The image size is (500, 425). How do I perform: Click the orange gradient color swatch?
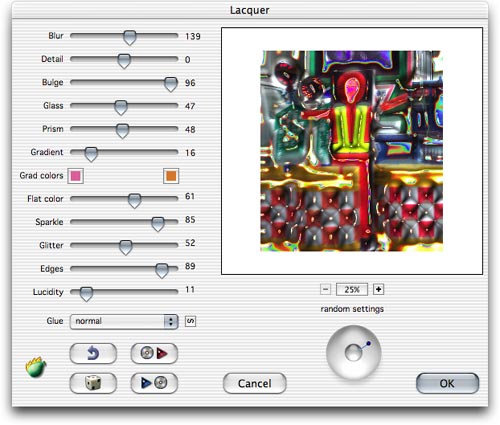[171, 176]
